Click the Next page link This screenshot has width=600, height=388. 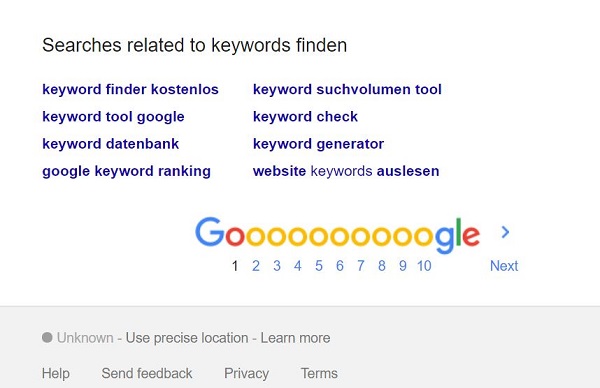pyautogui.click(x=504, y=266)
